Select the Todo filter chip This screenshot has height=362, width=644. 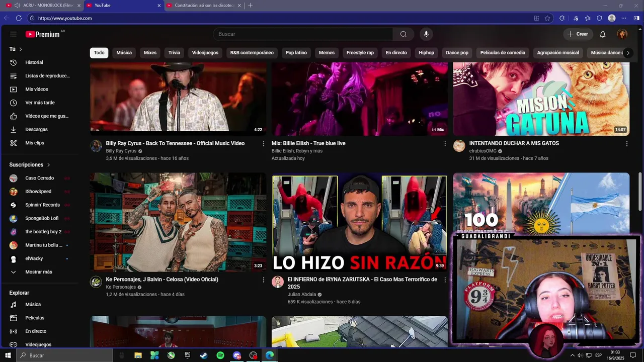click(99, 53)
